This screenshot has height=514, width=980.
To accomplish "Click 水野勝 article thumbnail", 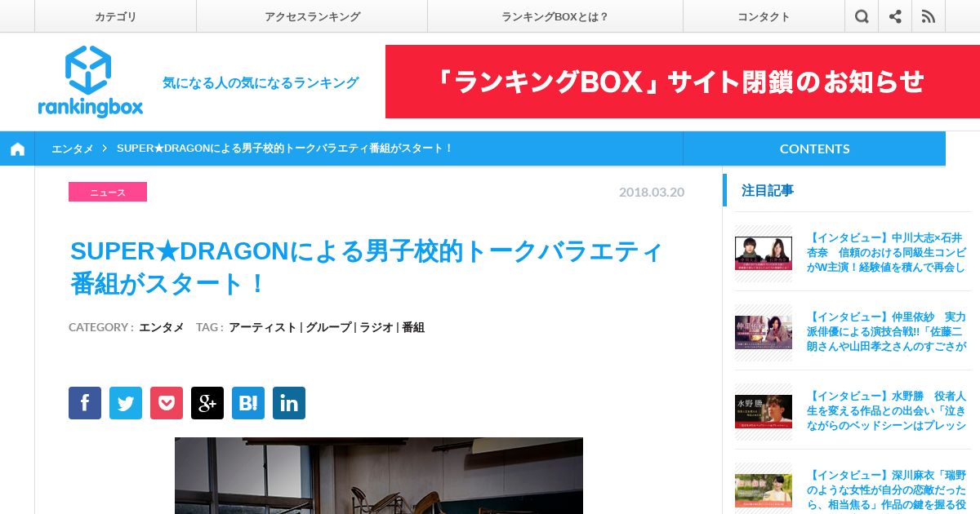I will [764, 411].
